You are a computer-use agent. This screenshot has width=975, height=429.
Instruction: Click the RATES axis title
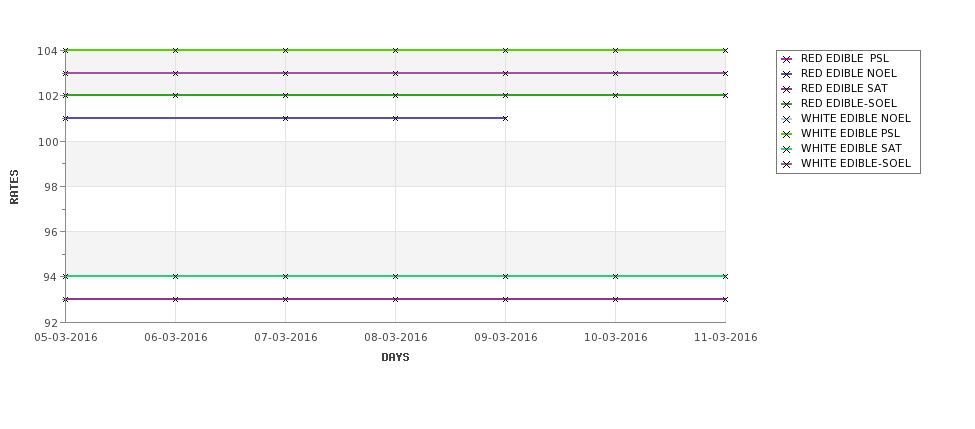pos(14,187)
